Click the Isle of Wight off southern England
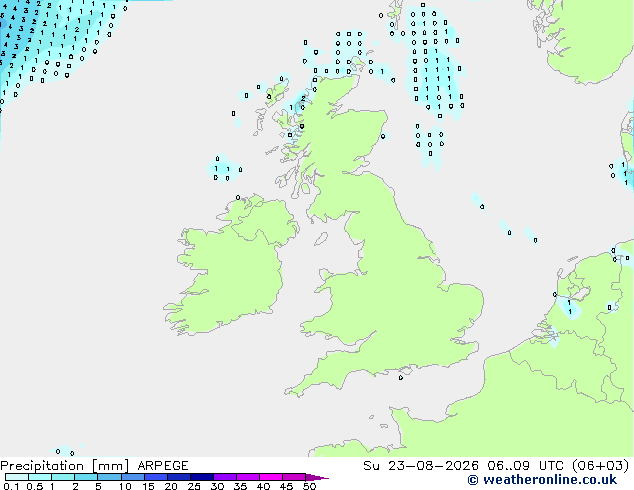 point(405,370)
